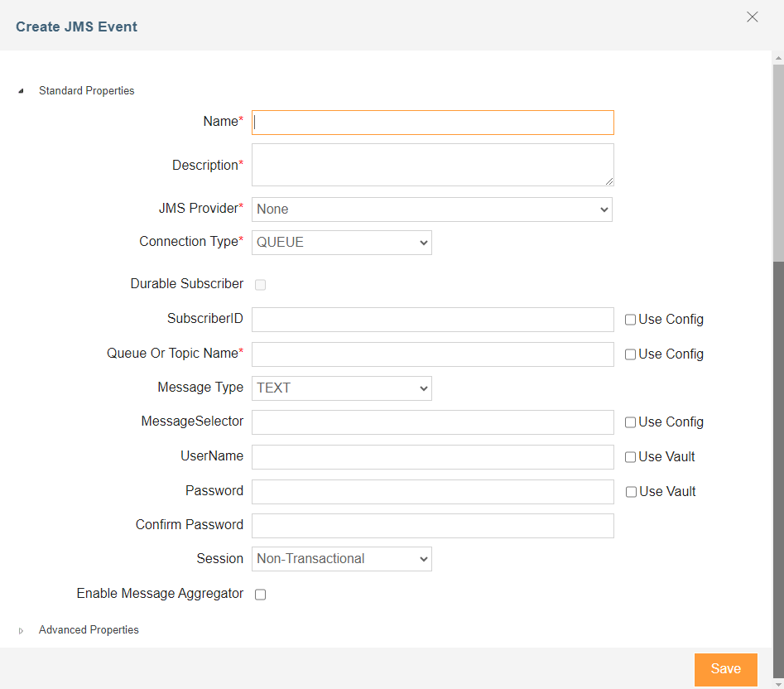This screenshot has width=784, height=689.
Task: Toggle Enable Message Aggregator checkbox
Action: click(x=260, y=595)
